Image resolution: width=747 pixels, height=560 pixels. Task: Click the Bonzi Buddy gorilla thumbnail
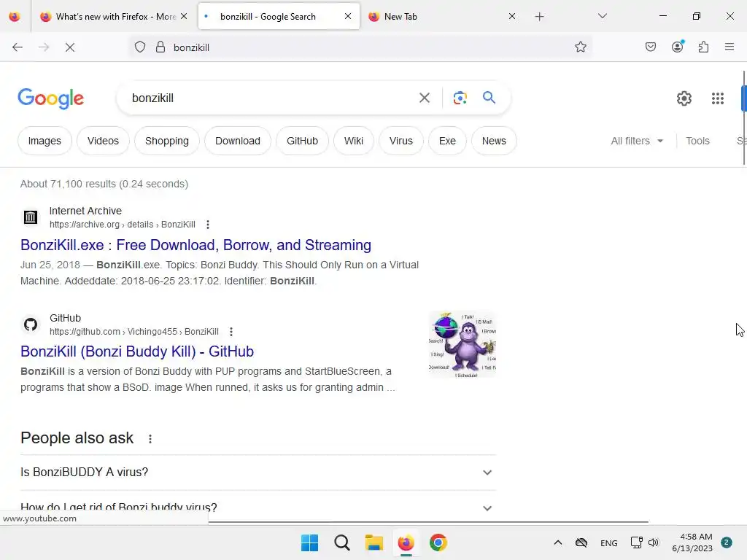click(x=462, y=344)
